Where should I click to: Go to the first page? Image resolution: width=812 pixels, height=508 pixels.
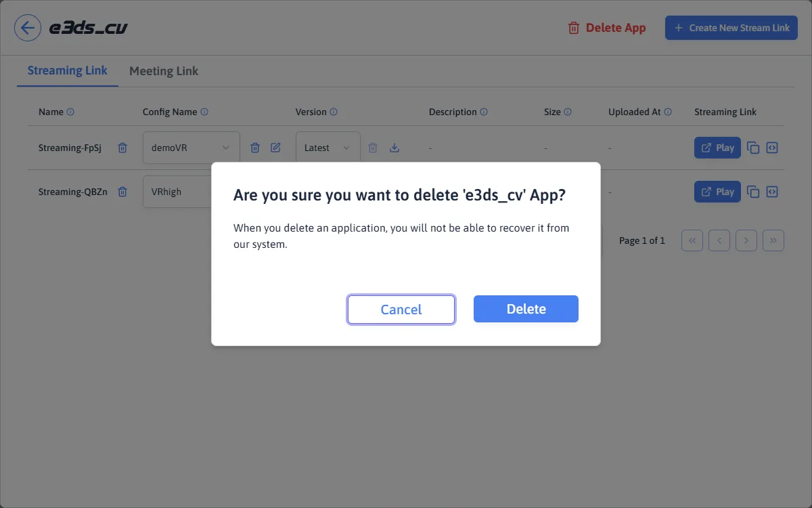pos(692,240)
